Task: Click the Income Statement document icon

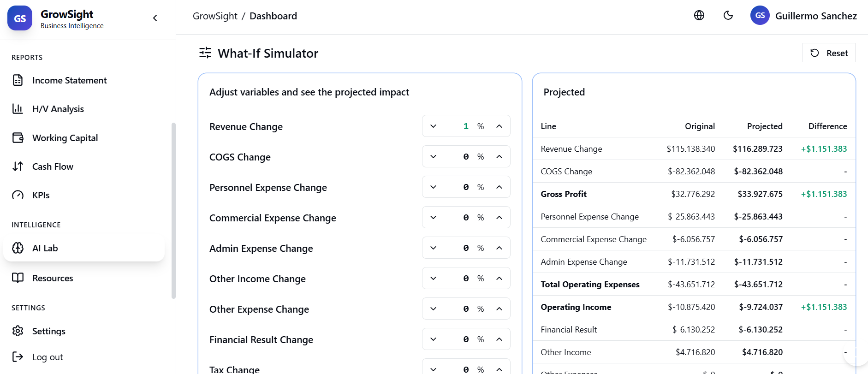Action: [x=18, y=80]
